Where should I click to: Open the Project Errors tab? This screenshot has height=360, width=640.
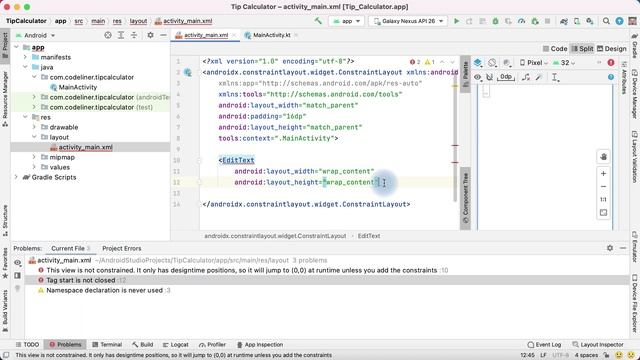click(122, 248)
